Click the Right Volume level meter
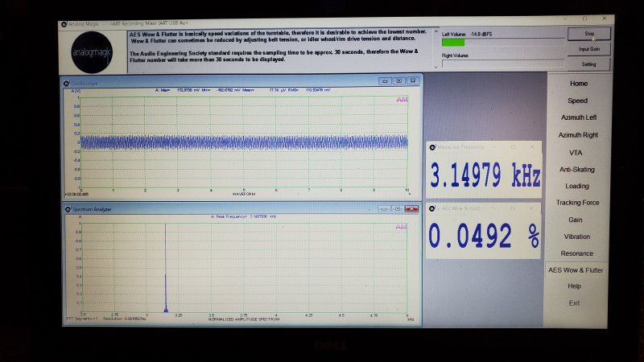This screenshot has height=362, width=644. (x=503, y=64)
